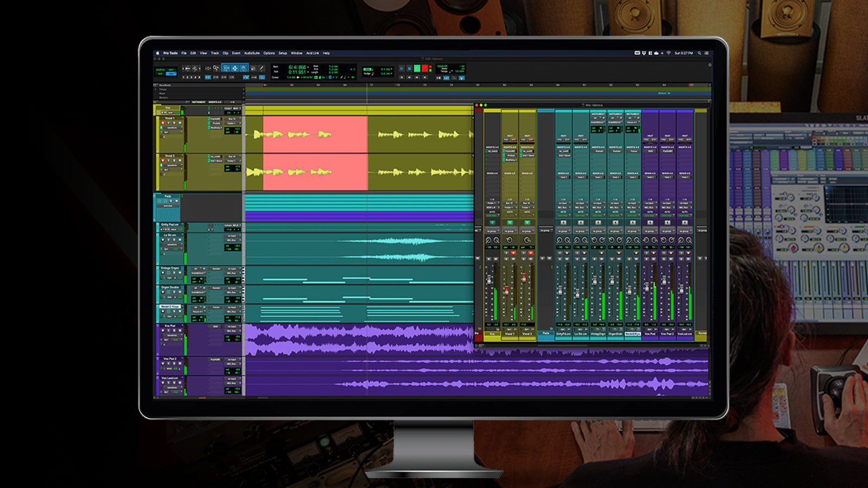868x488 pixels.
Task: Click the Grid edit mode button
Action: 171,73
